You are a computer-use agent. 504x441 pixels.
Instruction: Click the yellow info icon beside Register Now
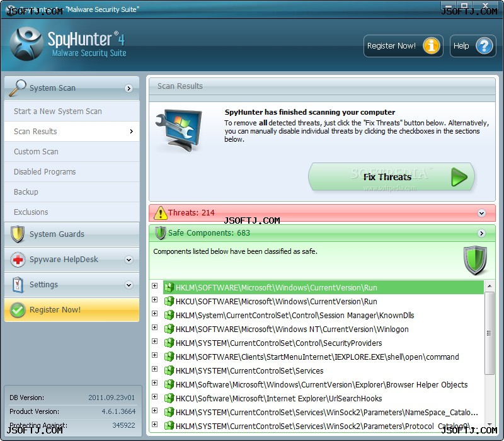tap(431, 46)
